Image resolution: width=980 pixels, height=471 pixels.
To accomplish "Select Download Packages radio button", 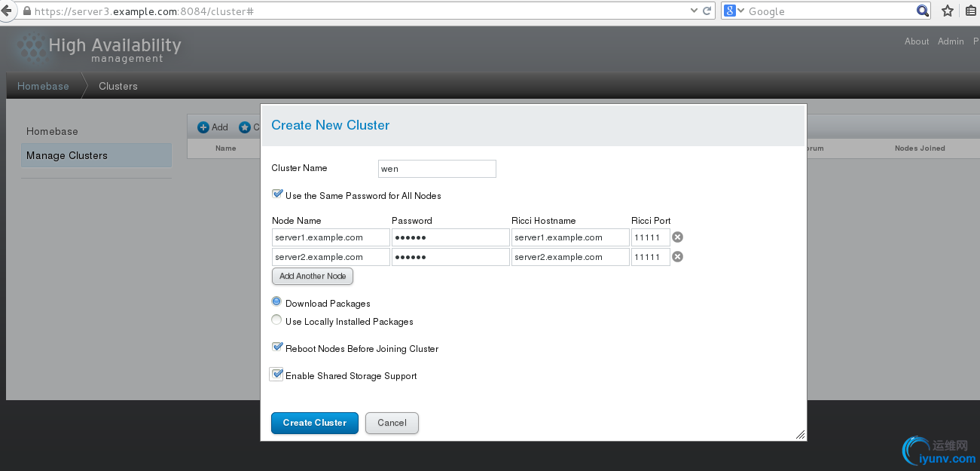I will pyautogui.click(x=276, y=301).
